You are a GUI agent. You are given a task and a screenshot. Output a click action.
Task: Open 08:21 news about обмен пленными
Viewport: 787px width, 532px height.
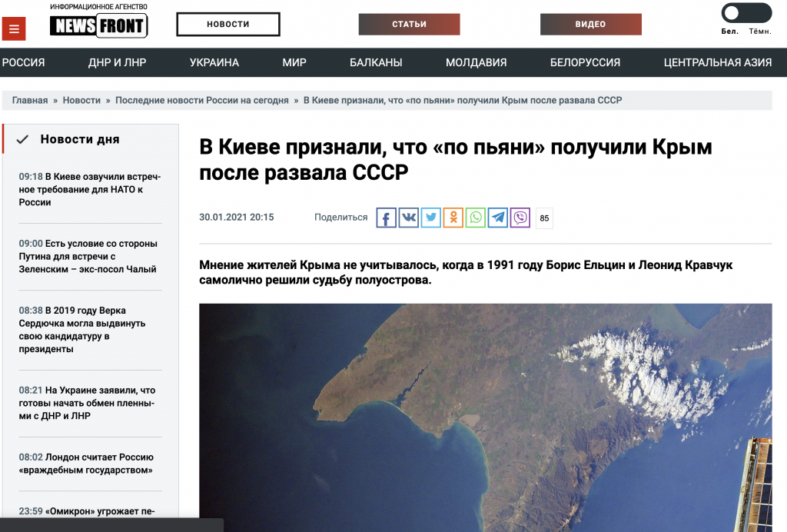88,403
